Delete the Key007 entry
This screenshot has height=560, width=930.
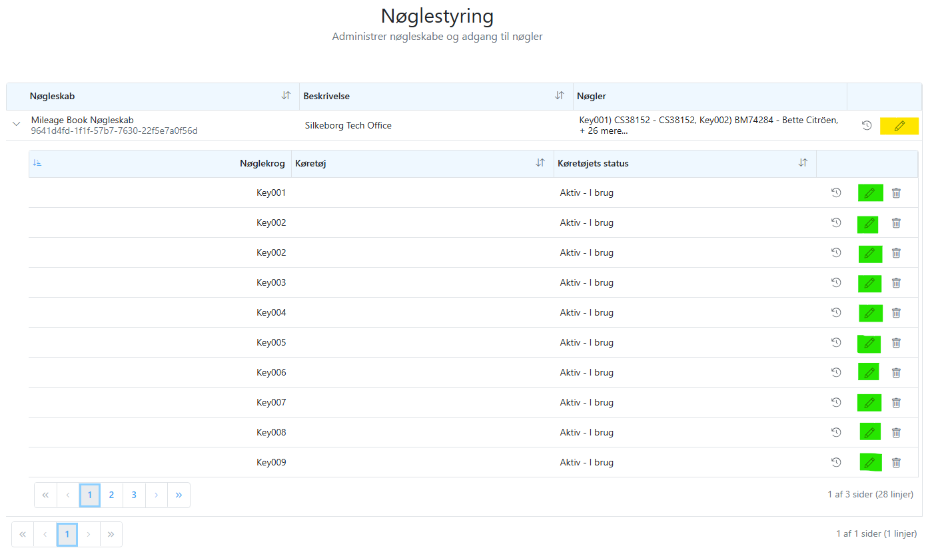[896, 403]
